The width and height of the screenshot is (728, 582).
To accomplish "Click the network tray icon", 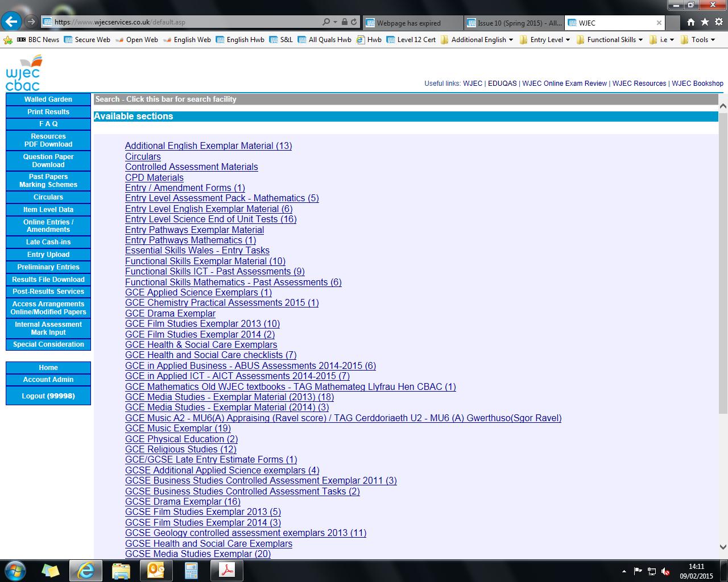I will [652, 571].
